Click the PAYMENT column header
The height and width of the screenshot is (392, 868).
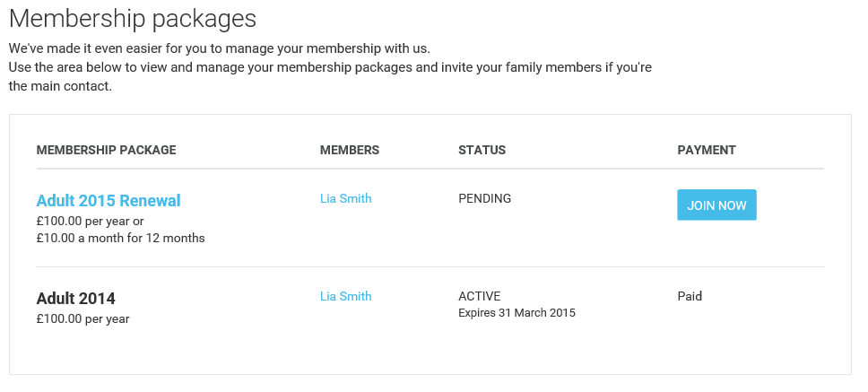706,150
